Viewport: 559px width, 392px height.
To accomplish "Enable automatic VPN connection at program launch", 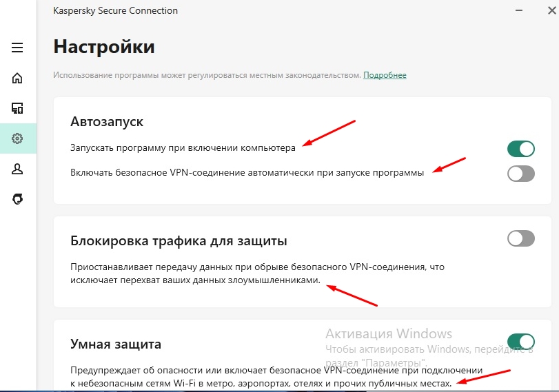I will pyautogui.click(x=521, y=174).
